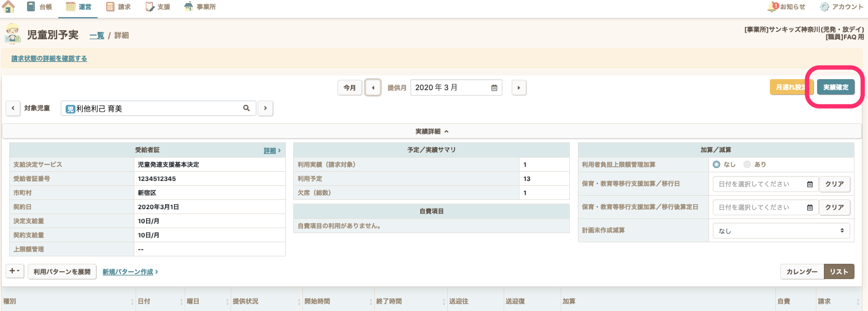
Task: Open the plus add dropdown button
Action: [15, 271]
